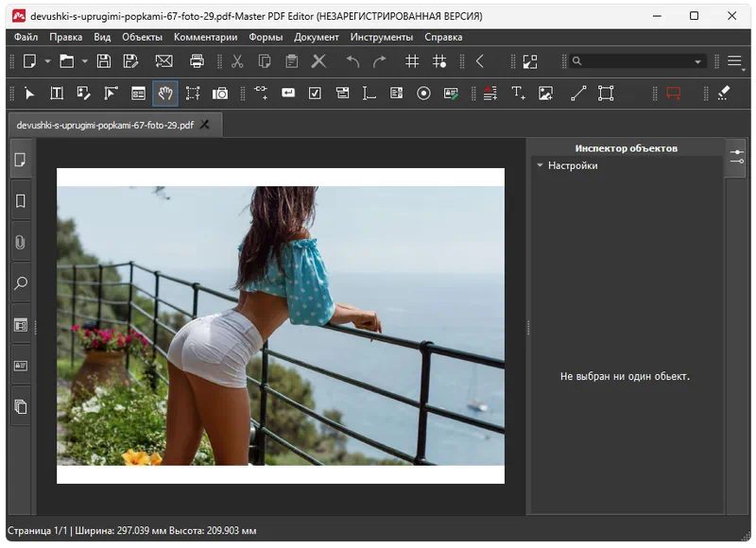Toggle the grid display icon
The width and height of the screenshot is (756, 548).
click(412, 61)
